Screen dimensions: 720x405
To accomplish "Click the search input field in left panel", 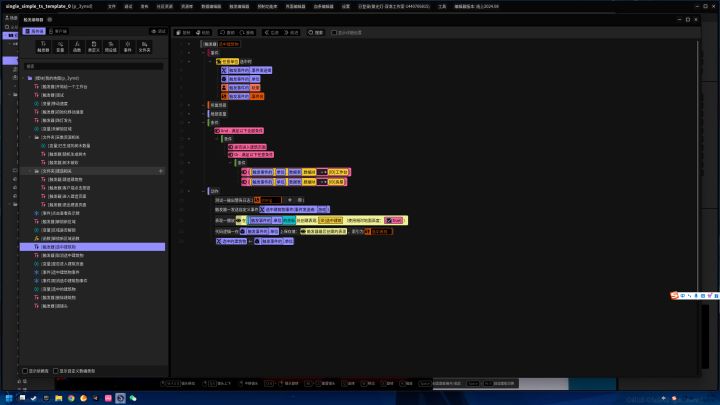I will click(x=90, y=67).
